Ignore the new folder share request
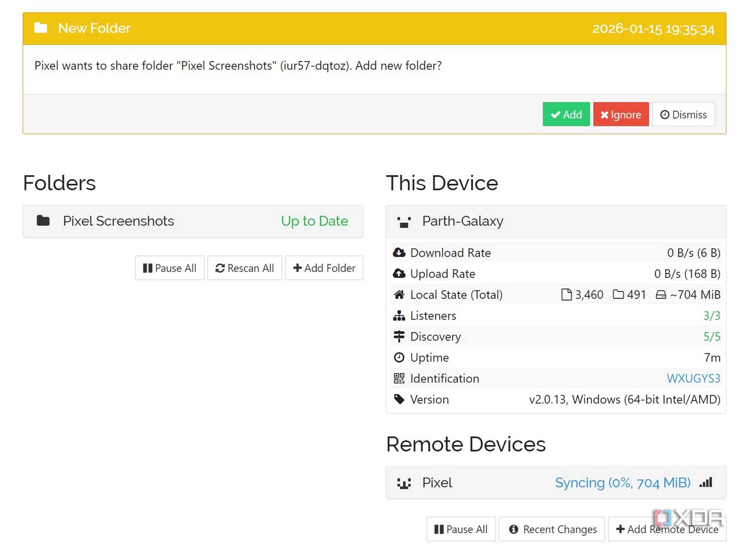Image resolution: width=753 pixels, height=560 pixels. [x=621, y=114]
